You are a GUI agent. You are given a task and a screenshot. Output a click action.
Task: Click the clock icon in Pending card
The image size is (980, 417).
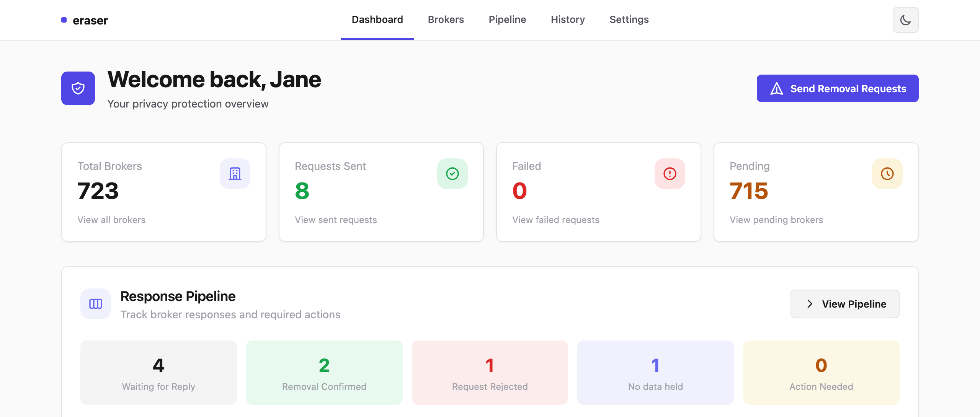(887, 174)
